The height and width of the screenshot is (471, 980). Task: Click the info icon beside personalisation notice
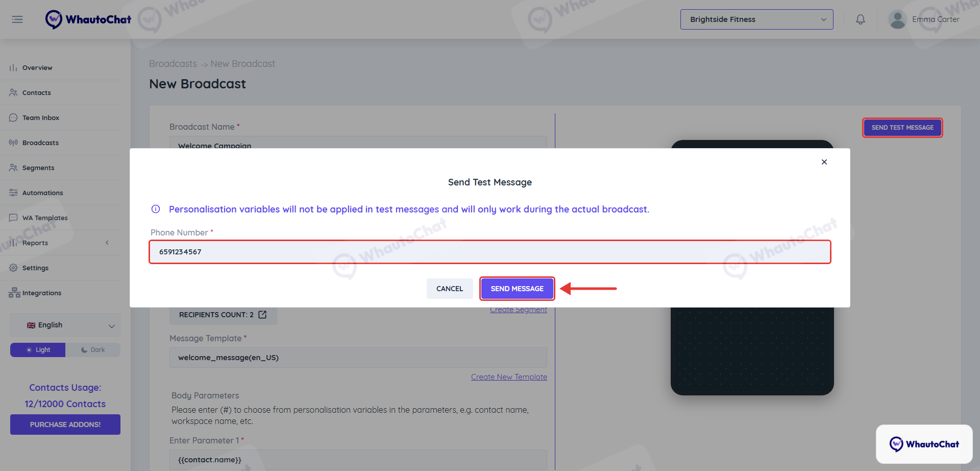[156, 209]
